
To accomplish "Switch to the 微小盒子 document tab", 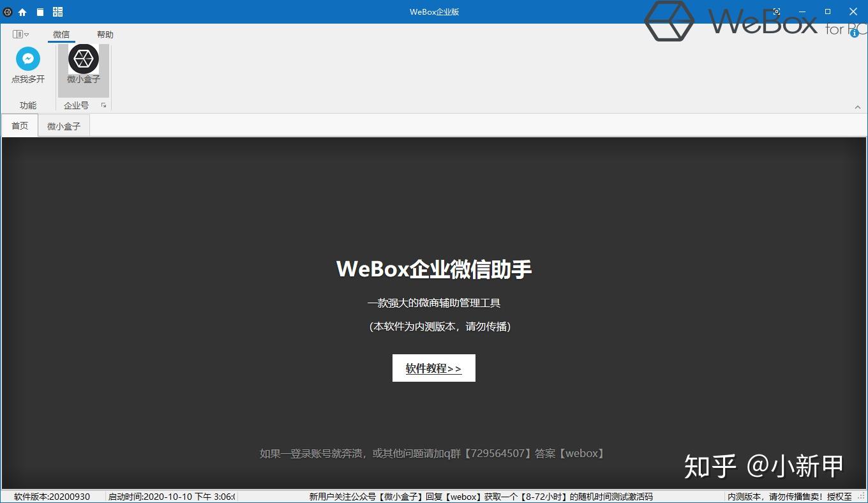I will click(x=64, y=126).
